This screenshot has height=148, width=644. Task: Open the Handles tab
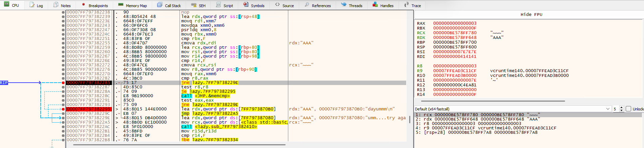[x=383, y=5]
